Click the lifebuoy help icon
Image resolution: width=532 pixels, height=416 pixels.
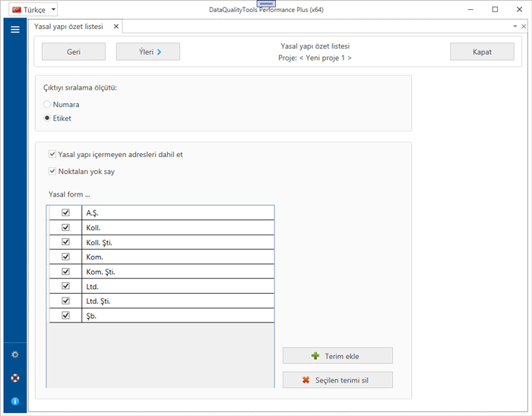14,378
